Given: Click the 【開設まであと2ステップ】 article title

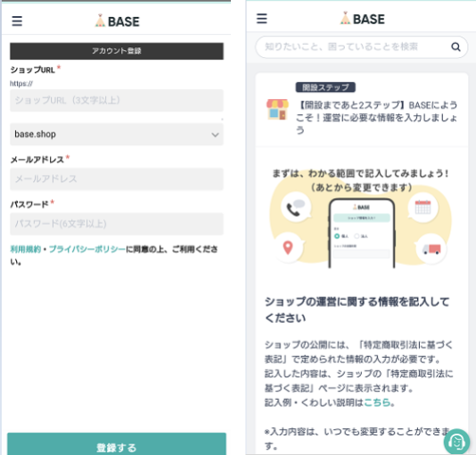Looking at the screenshot, I should pyautogui.click(x=376, y=117).
